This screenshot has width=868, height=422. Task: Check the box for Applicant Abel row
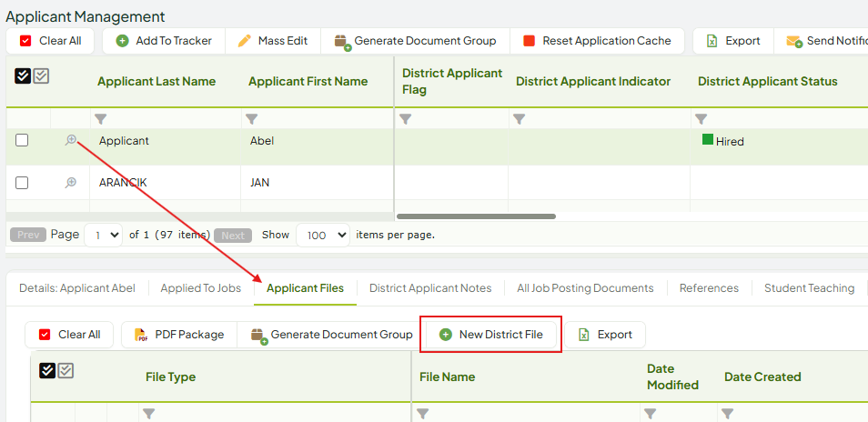click(x=22, y=140)
